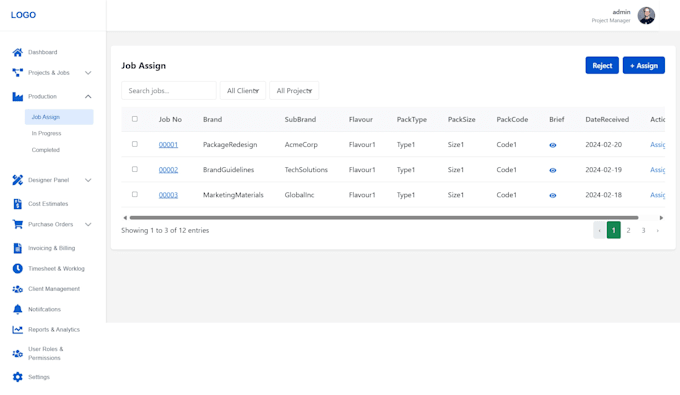Viewport: 680px width, 395px height.
Task: Click Assign link in PackageRedesign row
Action: pos(657,145)
